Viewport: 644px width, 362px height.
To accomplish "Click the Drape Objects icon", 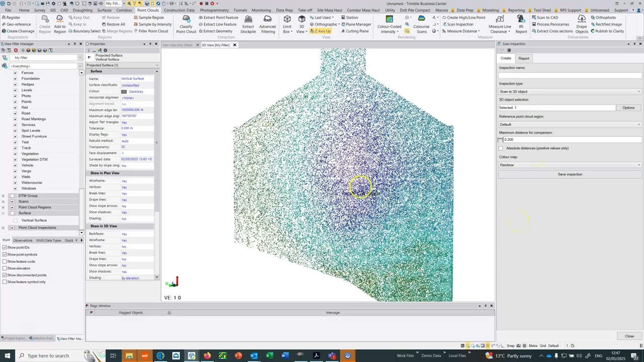I will [582, 24].
